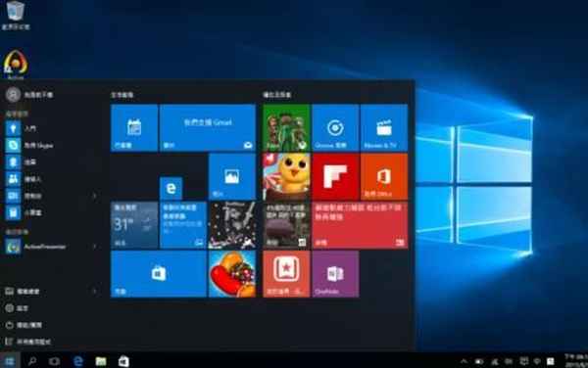Open the Photos tile

[231, 177]
